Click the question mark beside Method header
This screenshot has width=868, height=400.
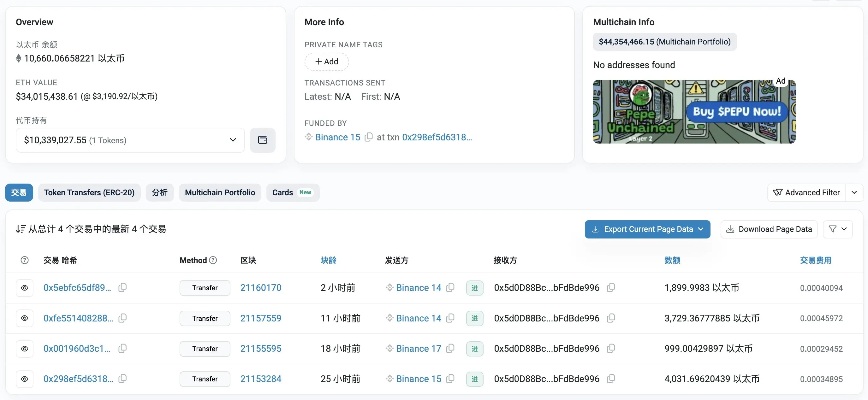213,260
